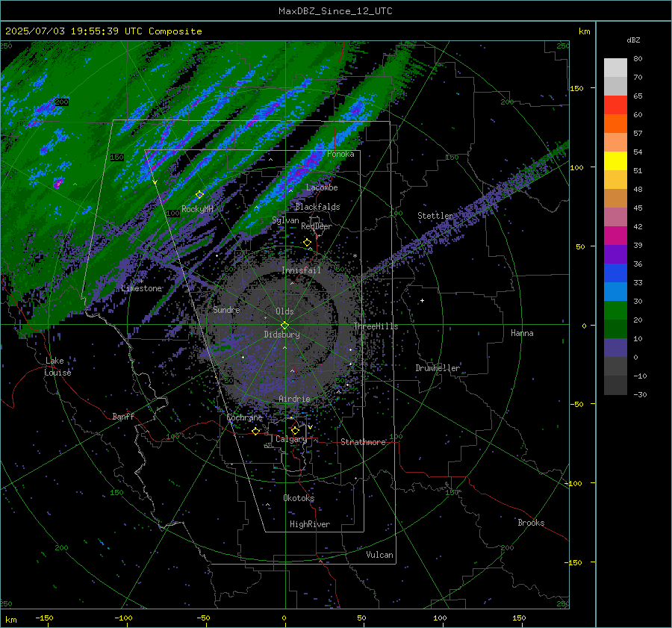Click the Ponoka city label

point(340,154)
